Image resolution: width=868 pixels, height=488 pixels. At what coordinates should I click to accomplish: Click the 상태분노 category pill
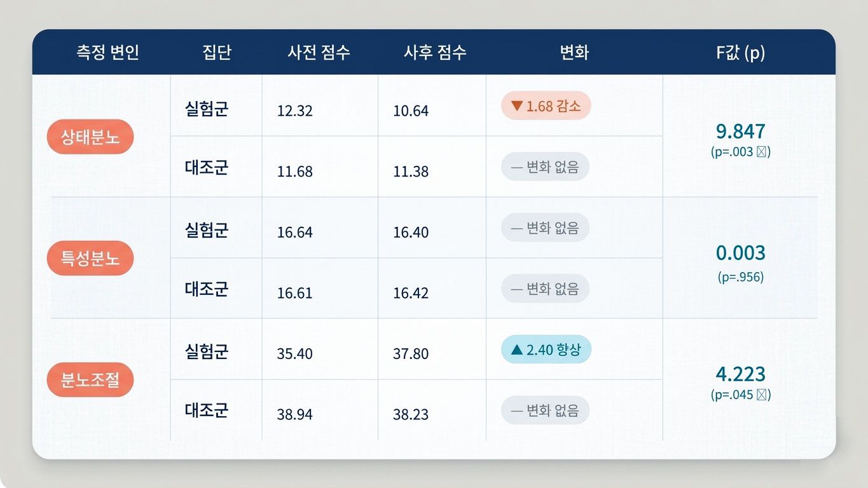[90, 137]
